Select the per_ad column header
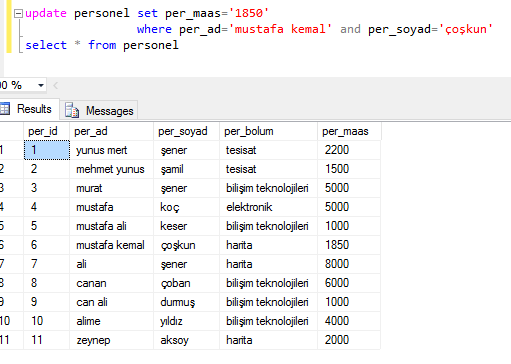 pyautogui.click(x=111, y=131)
